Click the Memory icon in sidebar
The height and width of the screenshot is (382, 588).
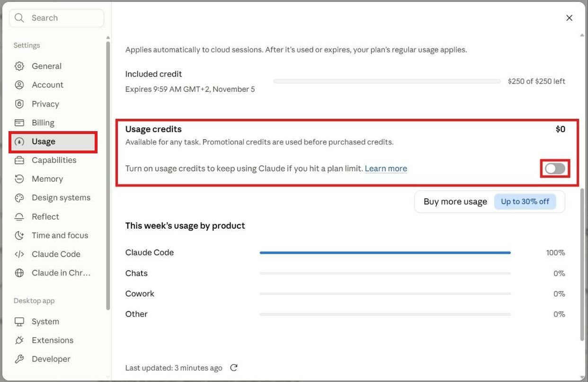click(x=19, y=179)
